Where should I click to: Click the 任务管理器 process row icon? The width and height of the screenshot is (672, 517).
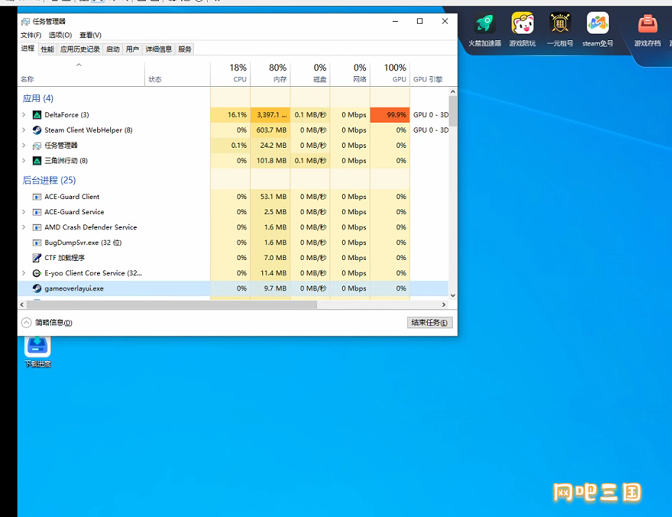pyautogui.click(x=37, y=145)
